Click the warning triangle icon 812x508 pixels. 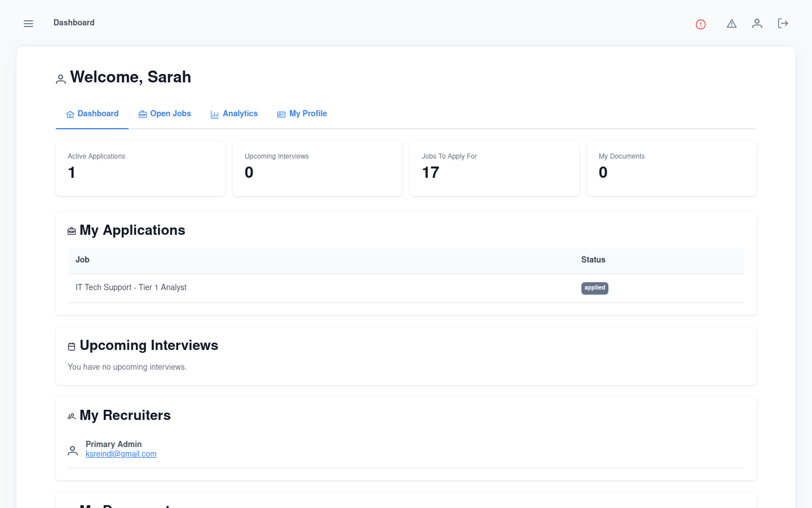[732, 24]
